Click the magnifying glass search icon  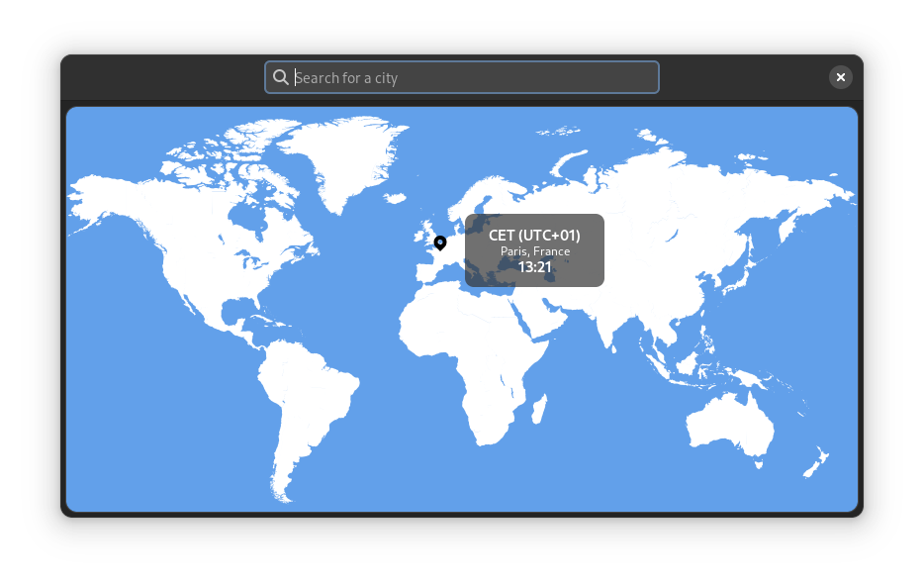point(281,77)
